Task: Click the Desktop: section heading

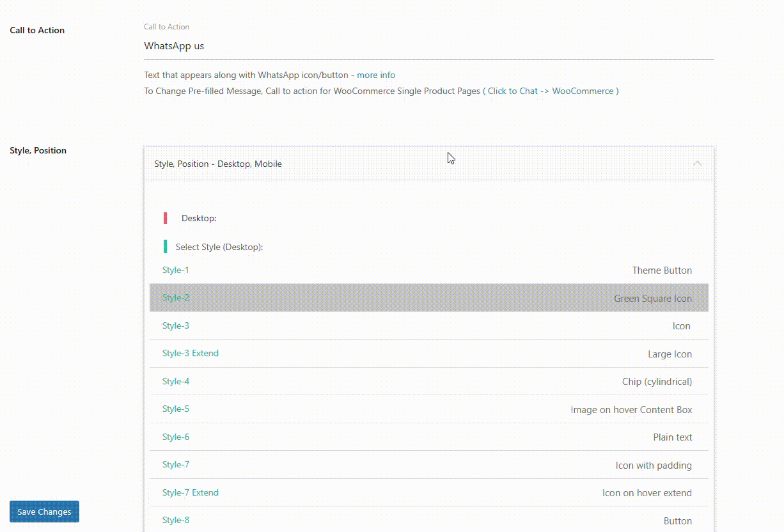Action: (199, 218)
